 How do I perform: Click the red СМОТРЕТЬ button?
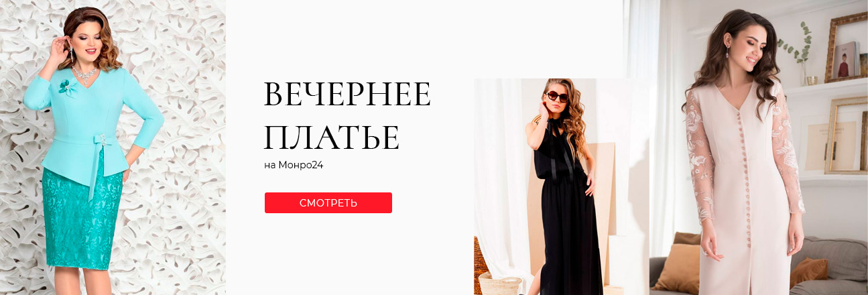pyautogui.click(x=328, y=202)
